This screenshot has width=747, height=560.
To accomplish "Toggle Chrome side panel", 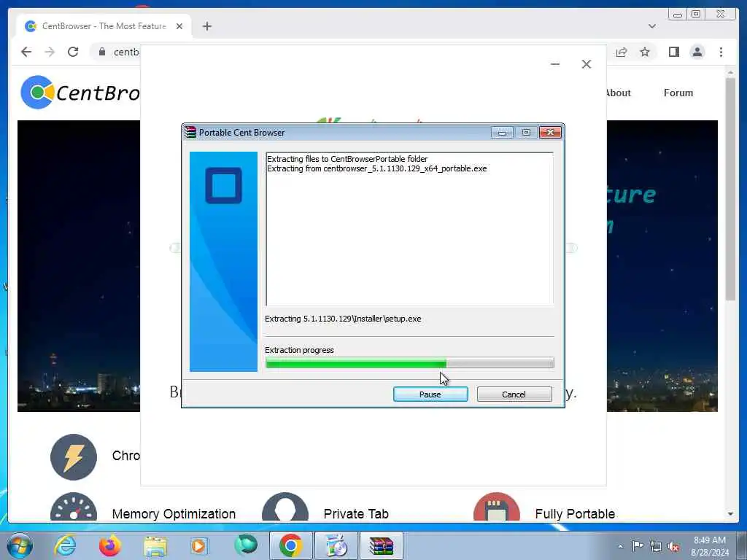I will coord(673,52).
